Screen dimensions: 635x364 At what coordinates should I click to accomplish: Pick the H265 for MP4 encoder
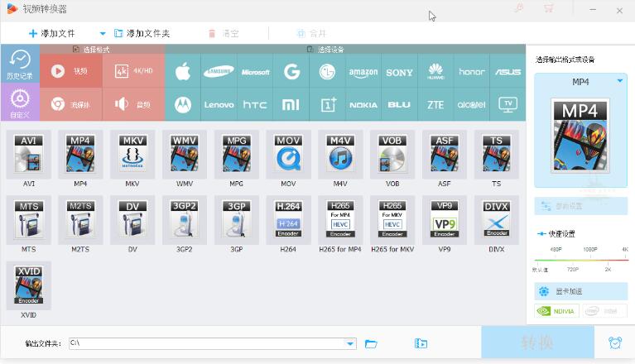click(x=340, y=218)
